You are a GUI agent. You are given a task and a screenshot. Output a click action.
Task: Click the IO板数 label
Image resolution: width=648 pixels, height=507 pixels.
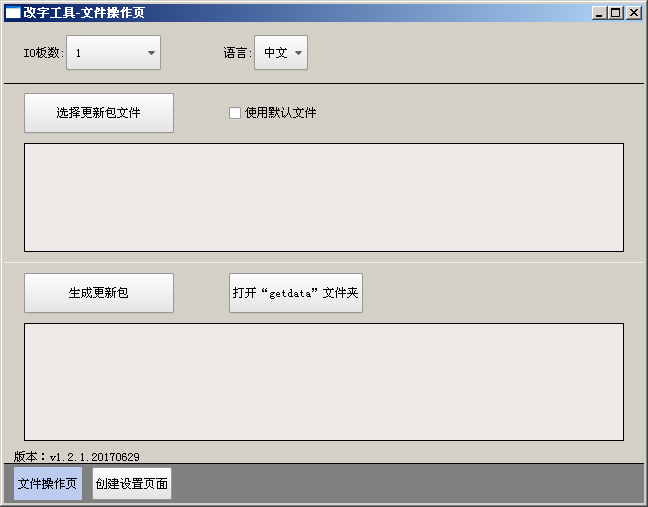coord(43,53)
